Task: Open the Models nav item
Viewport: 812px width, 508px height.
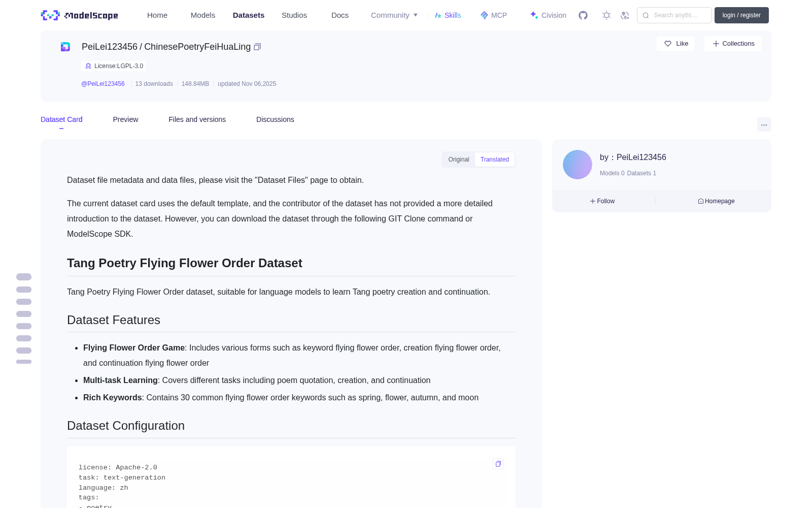Action: click(203, 15)
